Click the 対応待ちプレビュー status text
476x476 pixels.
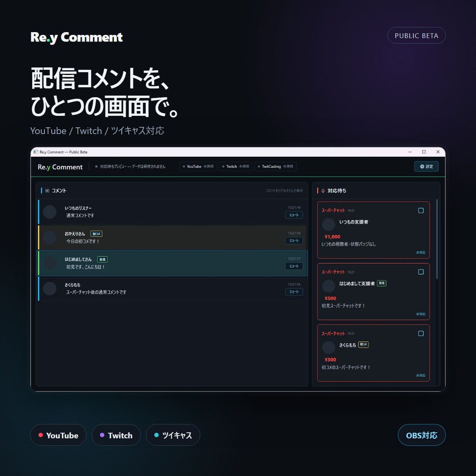[132, 166]
